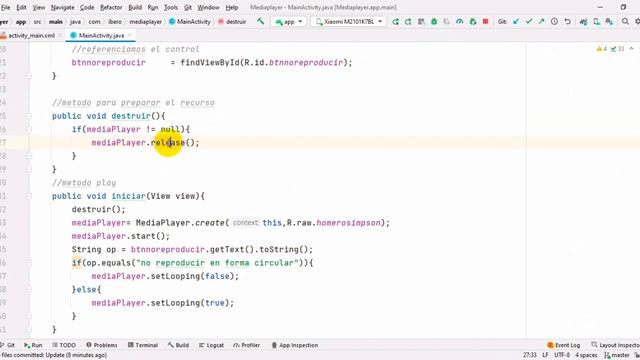The height and width of the screenshot is (360, 640).
Task: Open the app run configuration dropdown
Action: [289, 22]
